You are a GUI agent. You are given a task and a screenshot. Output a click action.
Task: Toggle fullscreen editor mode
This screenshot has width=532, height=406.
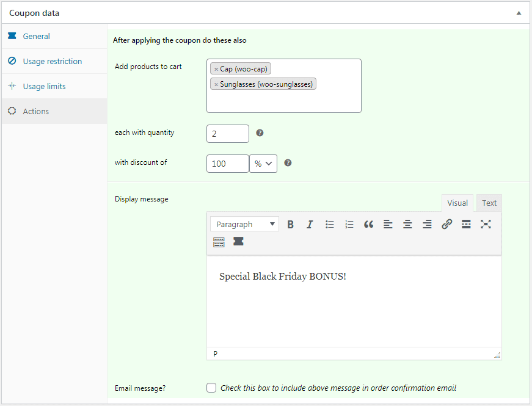click(486, 224)
